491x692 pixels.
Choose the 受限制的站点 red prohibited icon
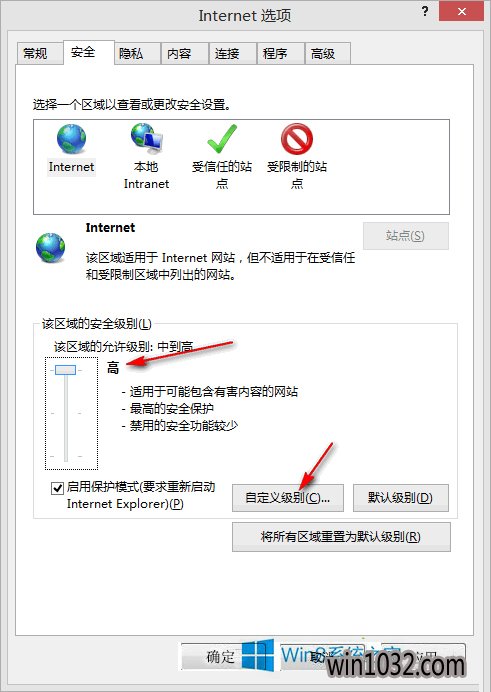click(297, 139)
